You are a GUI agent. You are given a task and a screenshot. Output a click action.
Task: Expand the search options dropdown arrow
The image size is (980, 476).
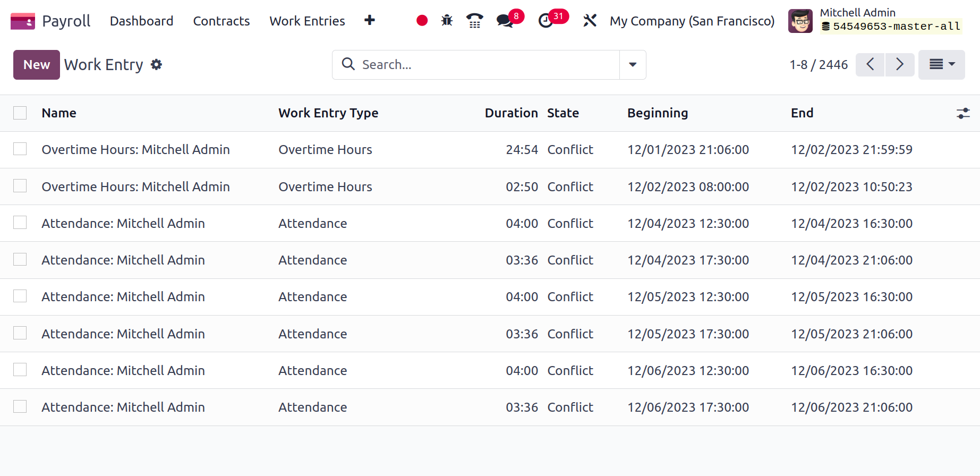pos(633,65)
